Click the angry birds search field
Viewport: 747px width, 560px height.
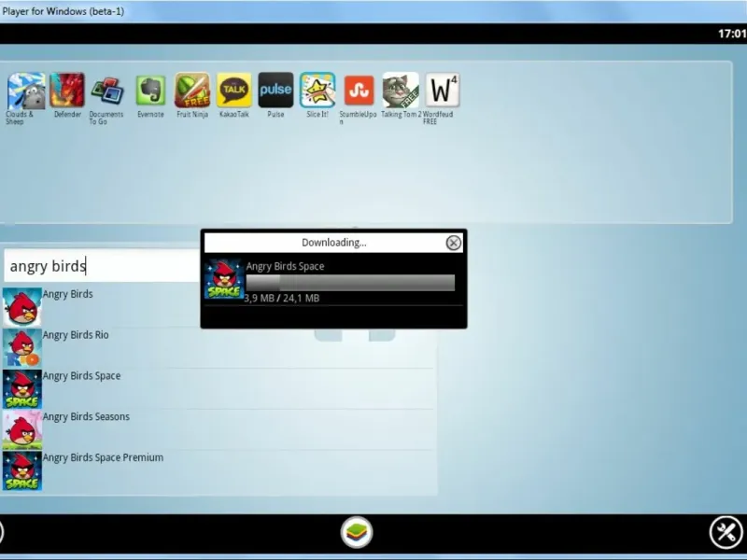point(102,266)
